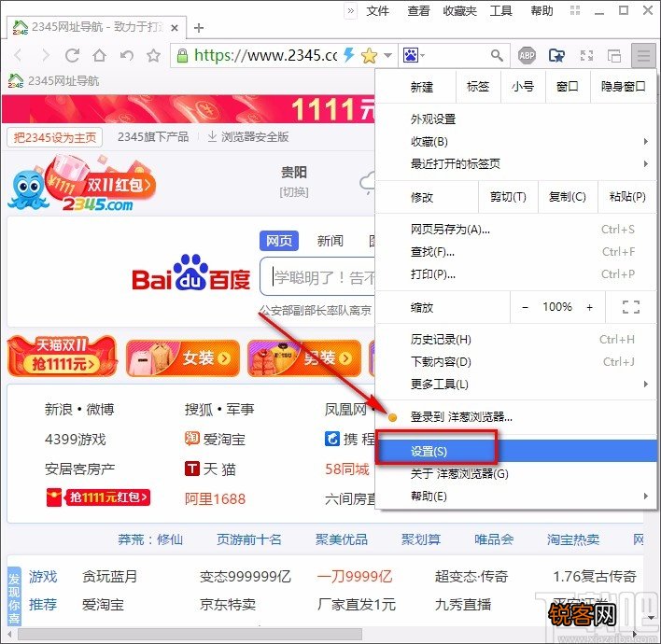Choose 打印(P)... menu entry
Viewport: 661px width, 644px height.
515,274
